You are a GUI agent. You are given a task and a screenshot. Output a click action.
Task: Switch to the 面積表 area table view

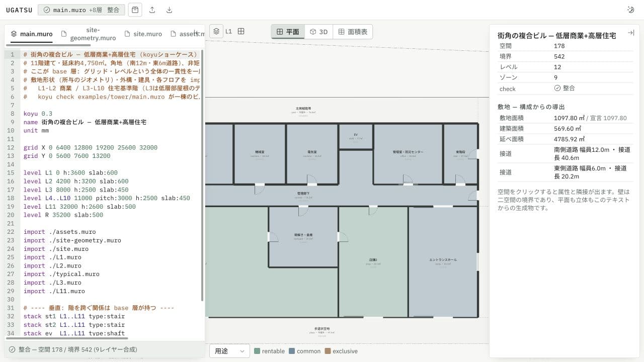[353, 32]
